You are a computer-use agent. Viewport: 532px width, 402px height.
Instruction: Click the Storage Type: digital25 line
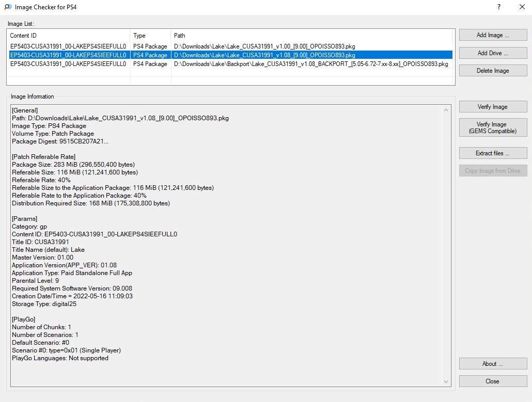(44, 304)
